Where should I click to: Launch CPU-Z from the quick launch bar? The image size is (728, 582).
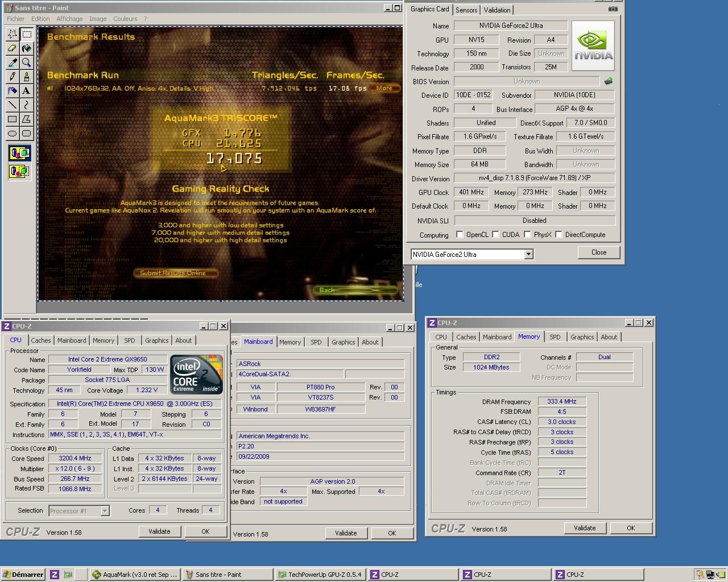click(55, 575)
